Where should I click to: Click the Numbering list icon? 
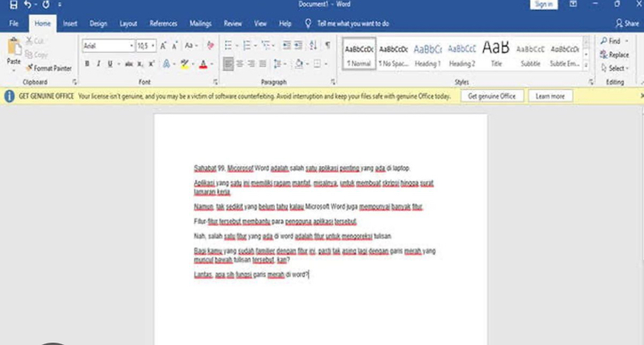[x=247, y=46]
